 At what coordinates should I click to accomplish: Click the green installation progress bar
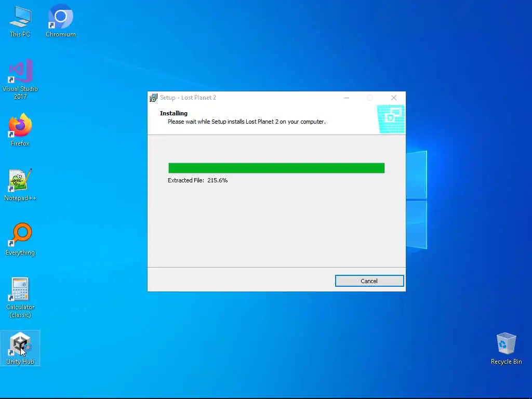pyautogui.click(x=276, y=168)
